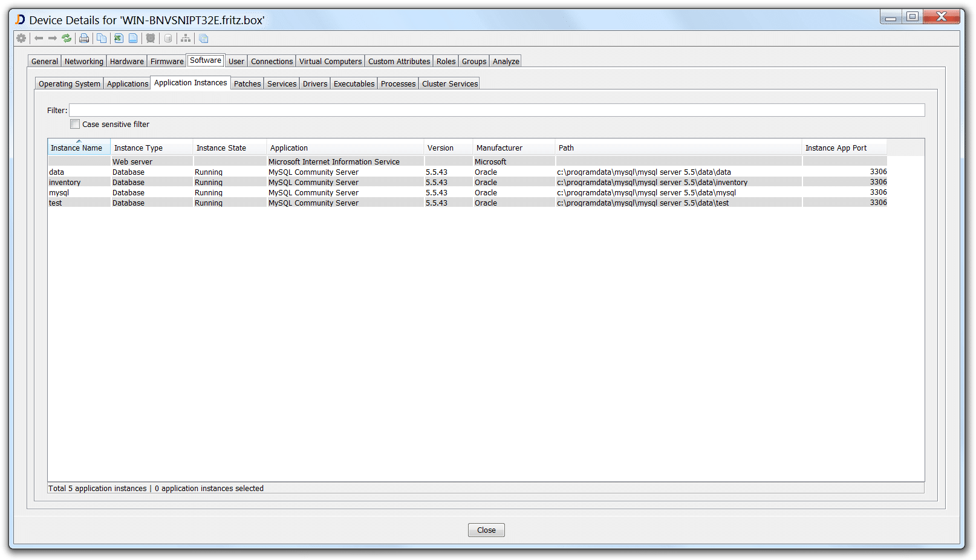
Task: Sort by the Instance Name column header
Action: tap(78, 147)
